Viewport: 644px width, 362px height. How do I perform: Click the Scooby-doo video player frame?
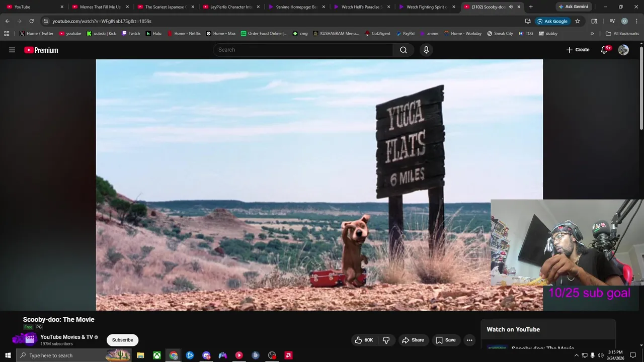pyautogui.click(x=319, y=185)
